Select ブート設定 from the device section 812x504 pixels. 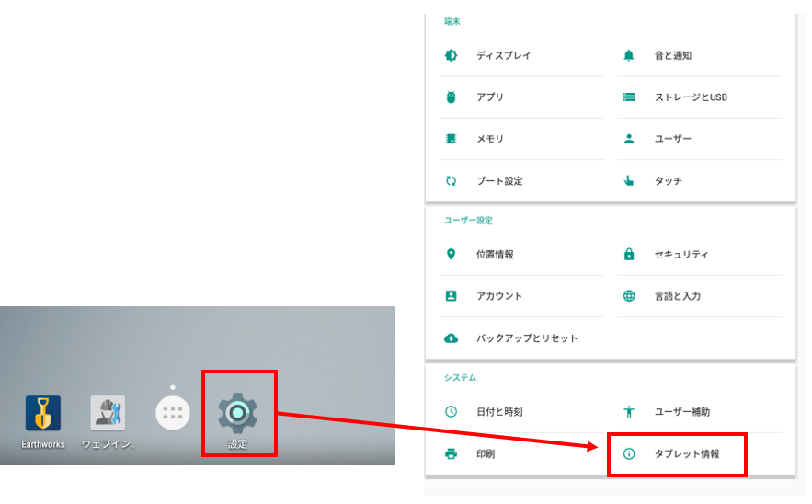pyautogui.click(x=498, y=181)
